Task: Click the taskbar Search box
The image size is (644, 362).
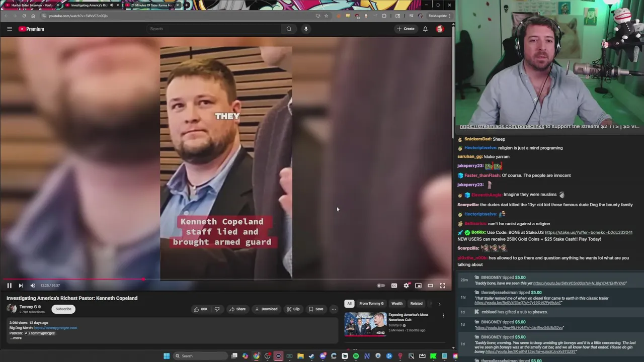Action: coord(200,356)
